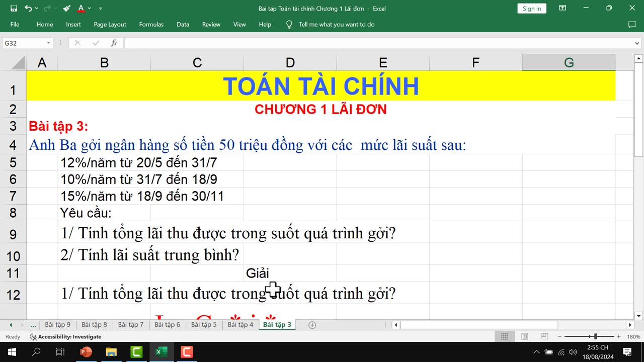Click zoom in plus button
This screenshot has width=644, height=362.
(x=619, y=336)
